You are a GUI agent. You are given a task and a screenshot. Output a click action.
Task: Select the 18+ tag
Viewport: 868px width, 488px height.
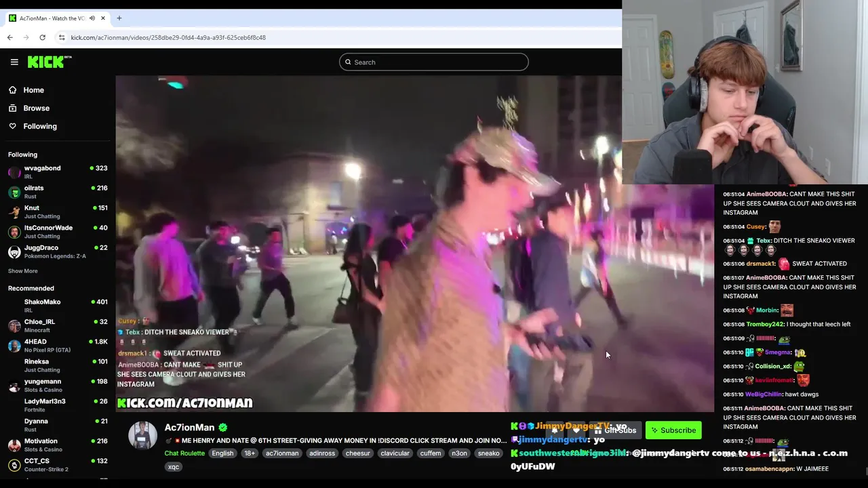pyautogui.click(x=250, y=453)
